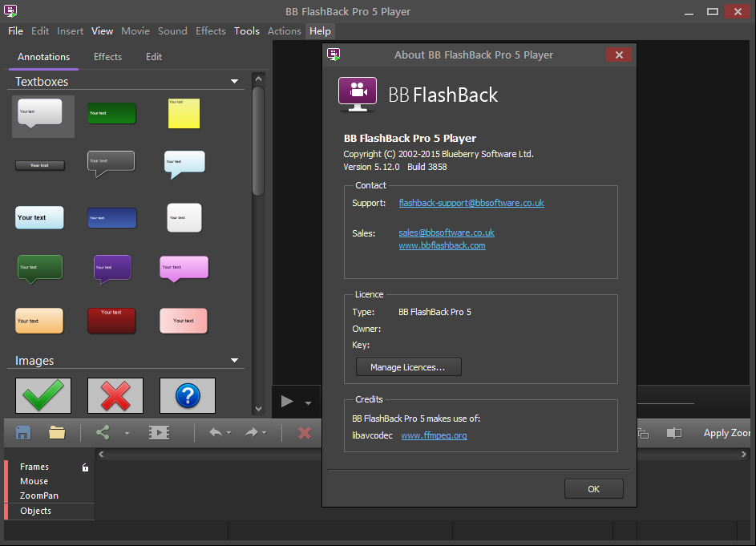Viewport: 756px width, 546px height.
Task: Click the Redo arrow icon
Action: pyautogui.click(x=252, y=433)
